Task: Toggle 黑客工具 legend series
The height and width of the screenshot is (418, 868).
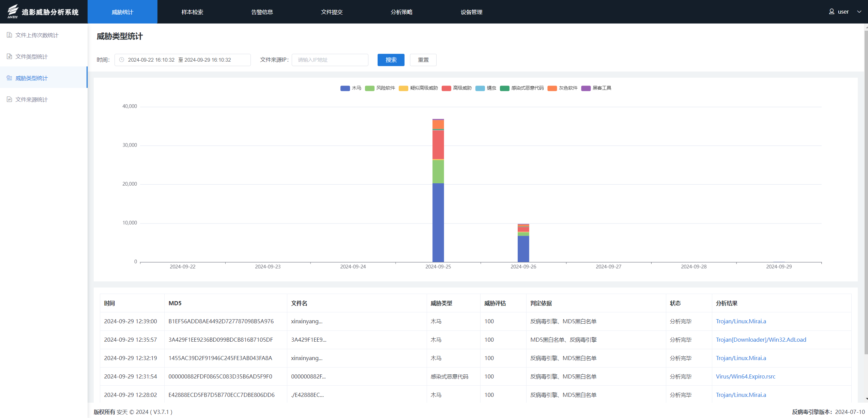Action: [x=596, y=88]
